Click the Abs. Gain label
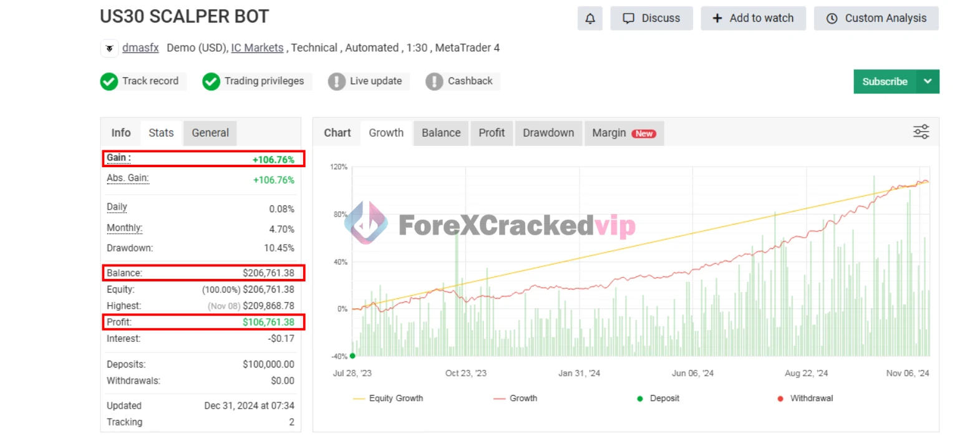This screenshot has height=448, width=980. pyautogui.click(x=128, y=178)
